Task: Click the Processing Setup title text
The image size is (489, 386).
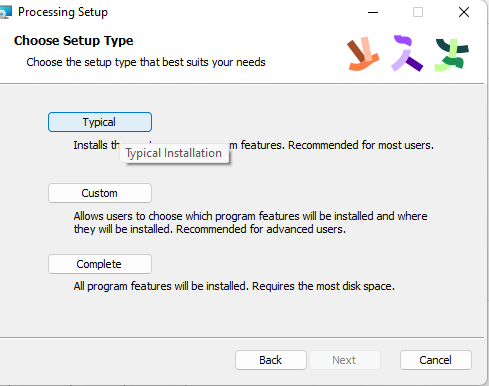Action: pos(63,12)
